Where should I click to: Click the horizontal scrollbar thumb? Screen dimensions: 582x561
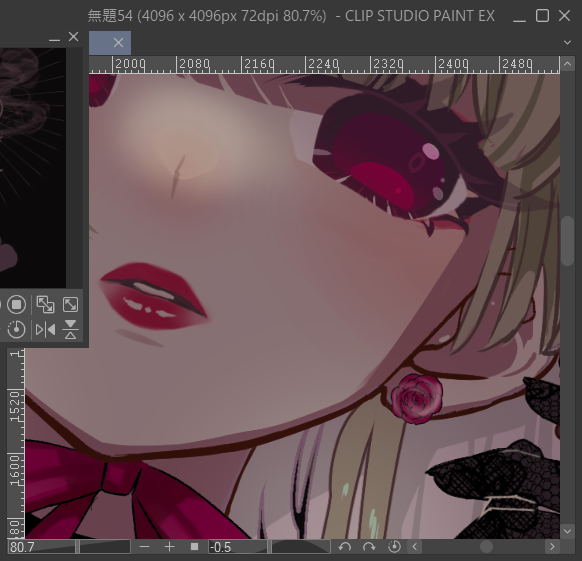pyautogui.click(x=487, y=547)
